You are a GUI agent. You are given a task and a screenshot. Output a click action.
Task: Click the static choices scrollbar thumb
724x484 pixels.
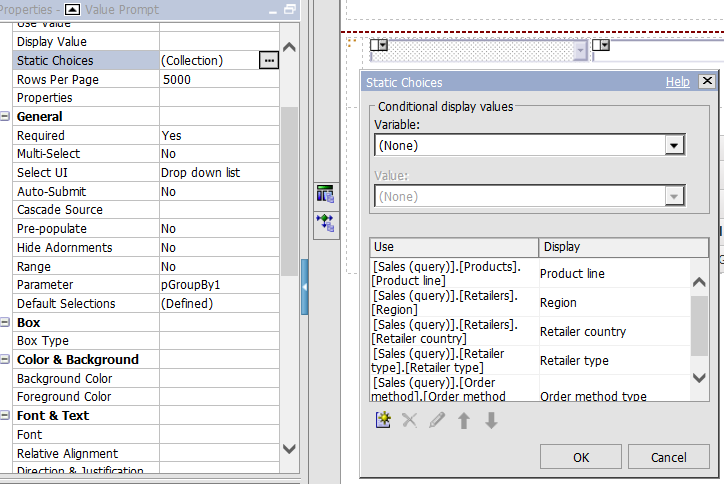click(x=699, y=326)
